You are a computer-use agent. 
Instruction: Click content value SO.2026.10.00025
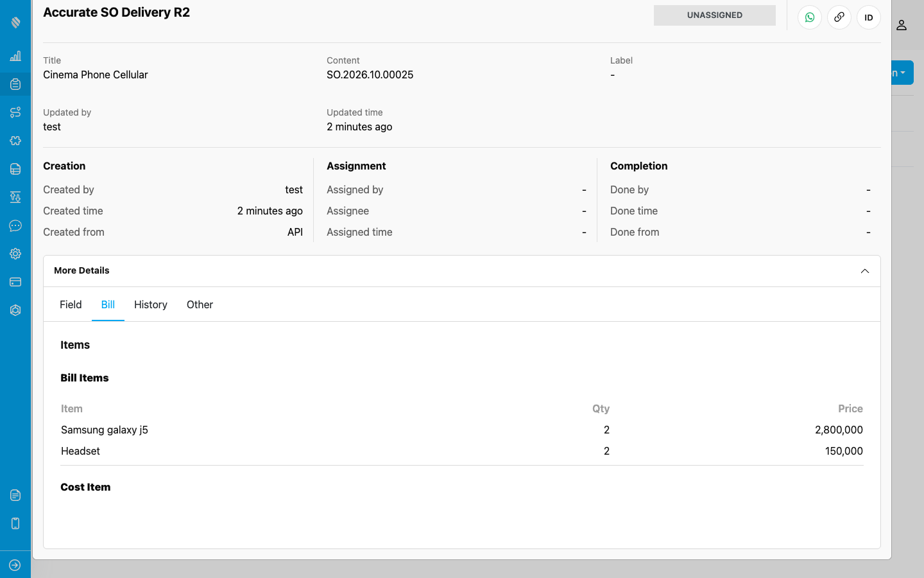pos(370,74)
